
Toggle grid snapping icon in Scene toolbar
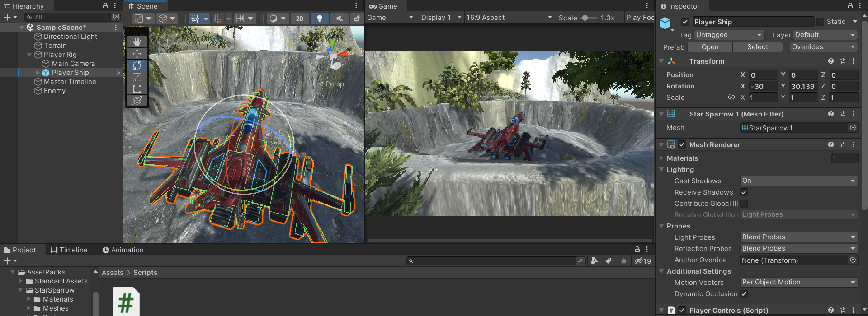pos(218,19)
